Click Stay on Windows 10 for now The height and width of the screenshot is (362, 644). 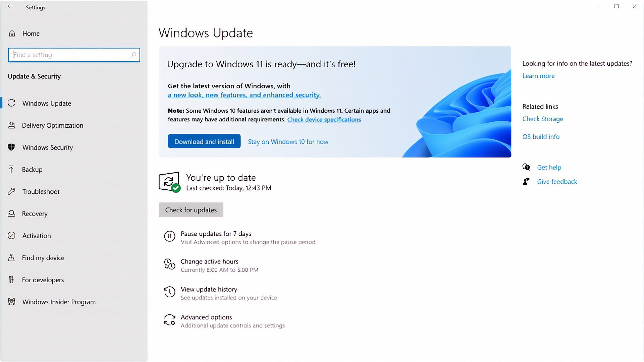(288, 141)
